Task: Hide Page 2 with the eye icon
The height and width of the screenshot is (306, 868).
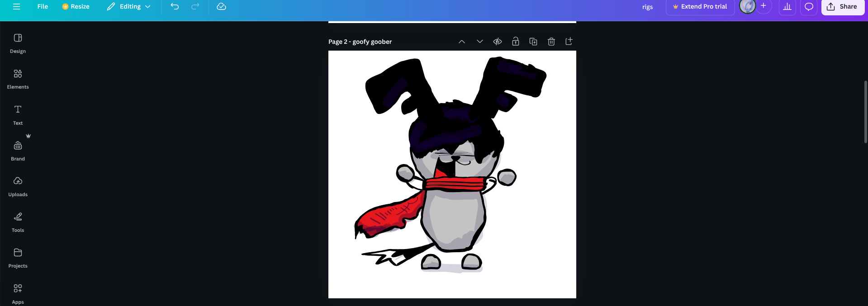Action: 498,42
